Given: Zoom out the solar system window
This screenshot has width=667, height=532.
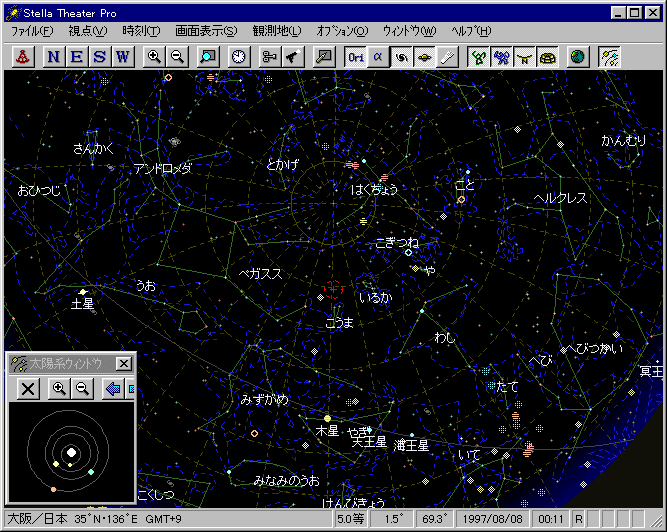Looking at the screenshot, I should (x=83, y=389).
